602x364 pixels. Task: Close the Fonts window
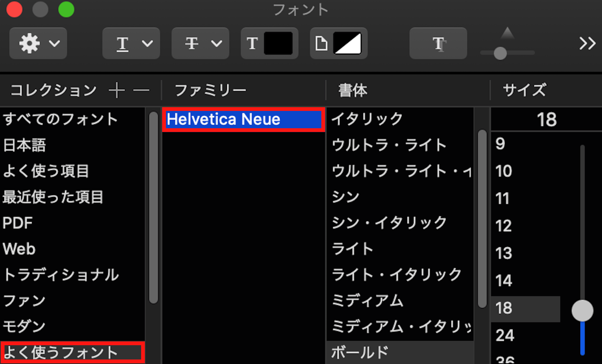tap(14, 9)
